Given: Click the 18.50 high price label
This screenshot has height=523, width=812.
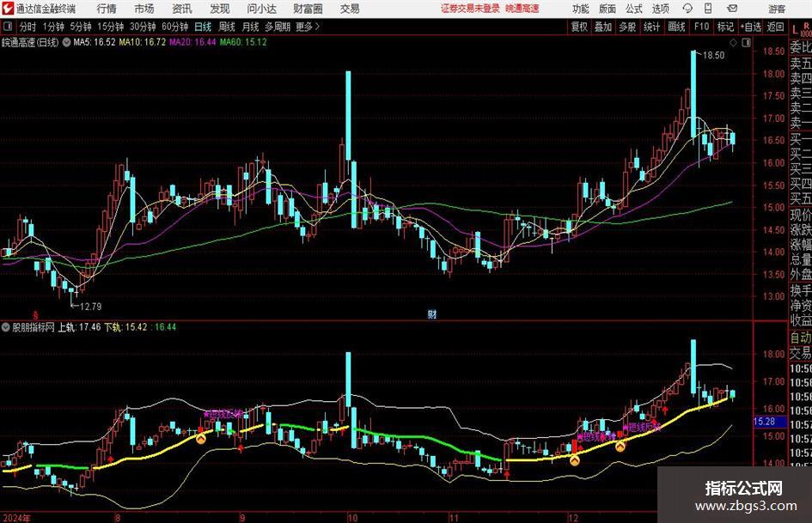Looking at the screenshot, I should 713,56.
